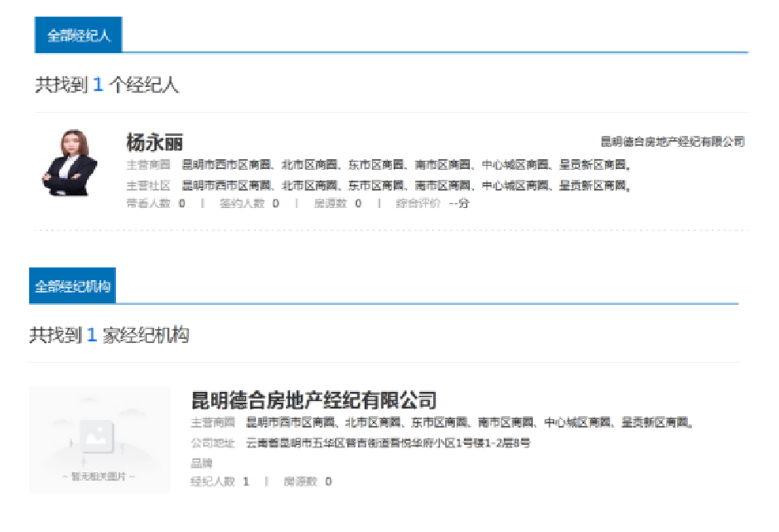Click 房源数 in the agency stats row
Screen dimensions: 779x532
(x=307, y=481)
